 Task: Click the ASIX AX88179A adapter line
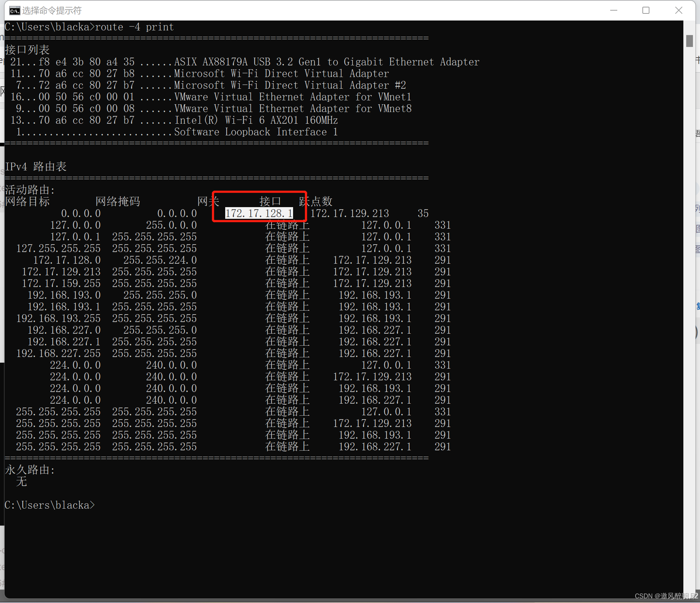pos(326,62)
